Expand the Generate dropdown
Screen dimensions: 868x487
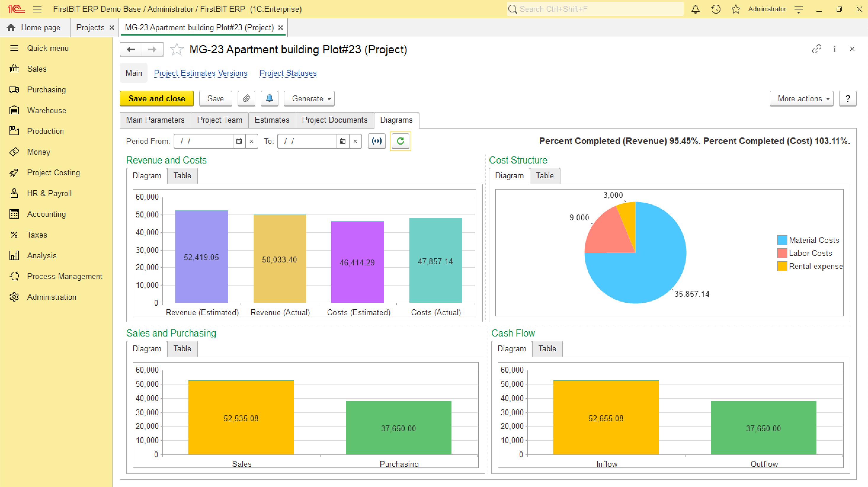(x=309, y=98)
